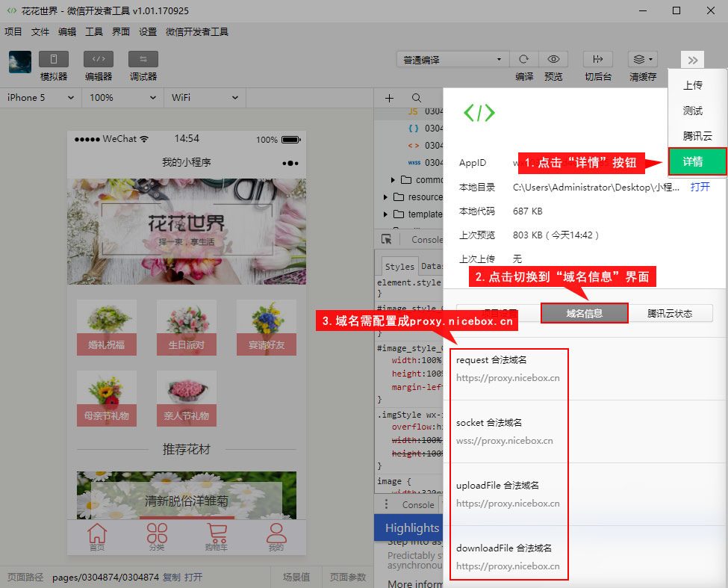Toggle the 调试器 debugger icon

(x=143, y=60)
